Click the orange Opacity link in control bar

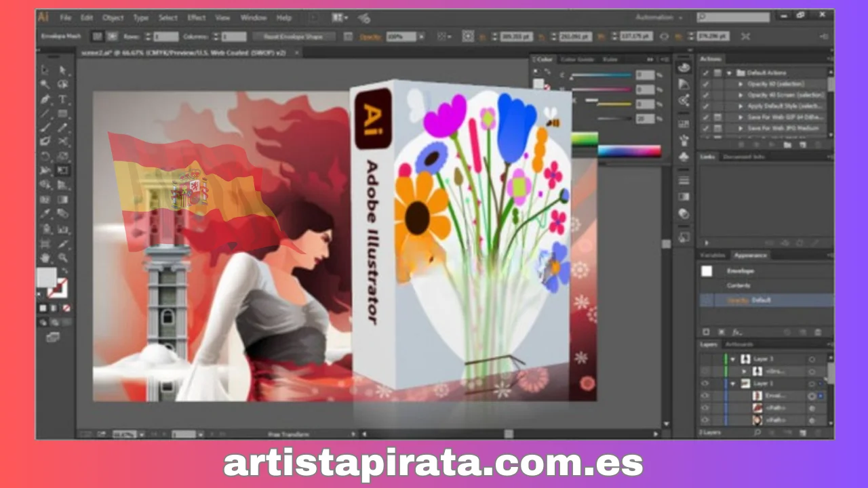click(371, 37)
